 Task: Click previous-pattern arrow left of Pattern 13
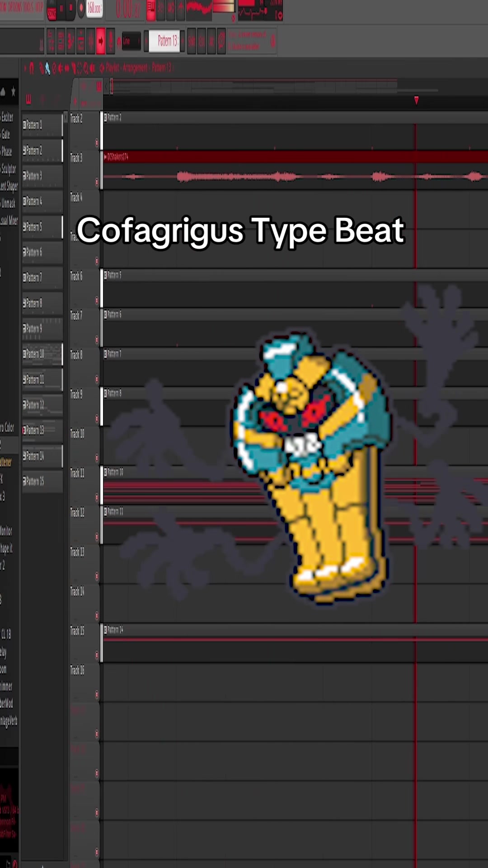146,41
